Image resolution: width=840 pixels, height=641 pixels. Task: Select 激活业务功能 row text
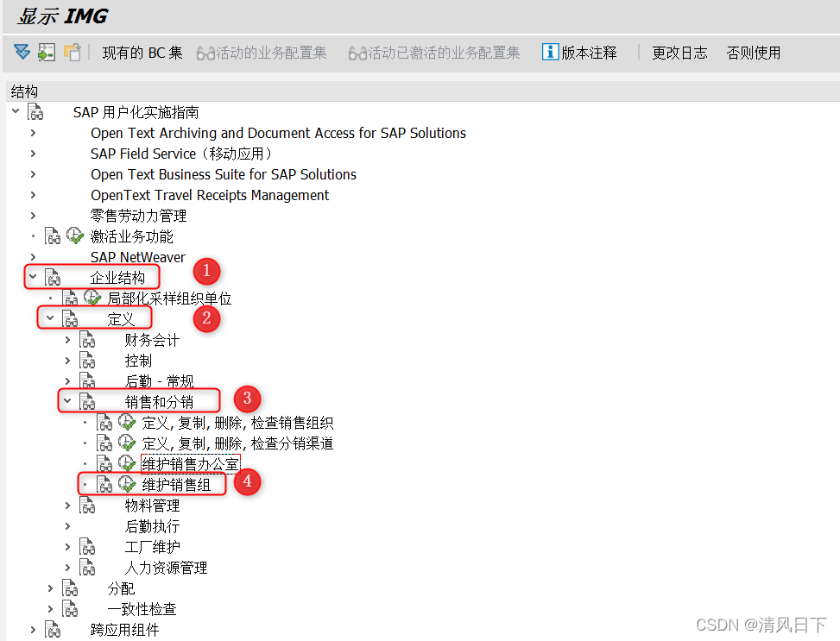click(x=132, y=236)
